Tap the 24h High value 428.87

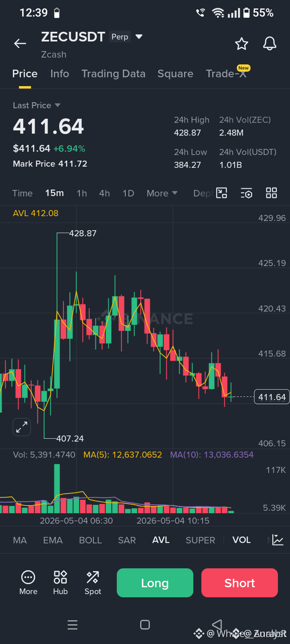click(x=187, y=133)
